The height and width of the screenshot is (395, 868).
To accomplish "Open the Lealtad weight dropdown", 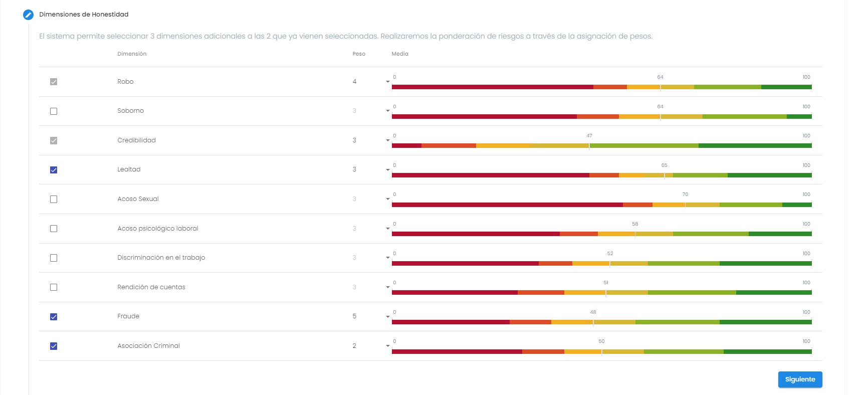I will (387, 170).
